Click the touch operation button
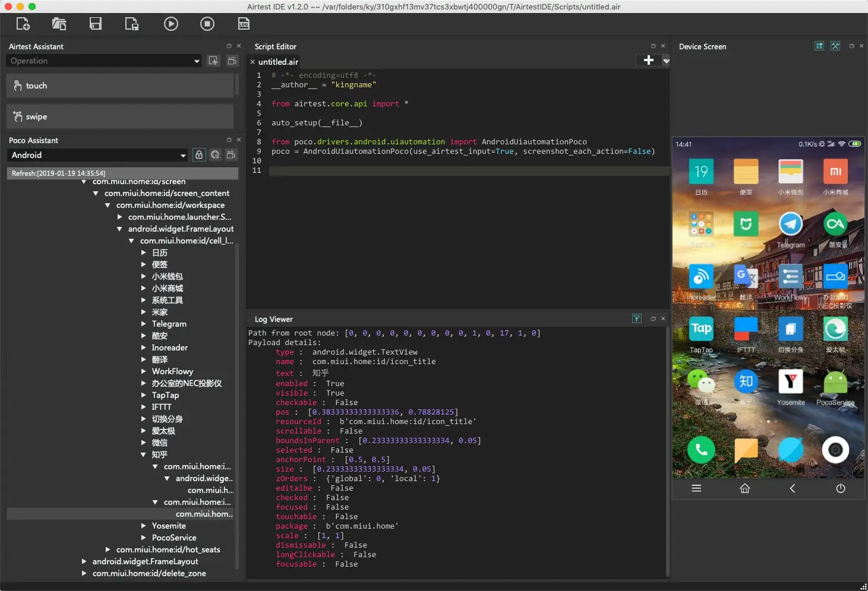Image resolution: width=868 pixels, height=591 pixels. pos(119,86)
